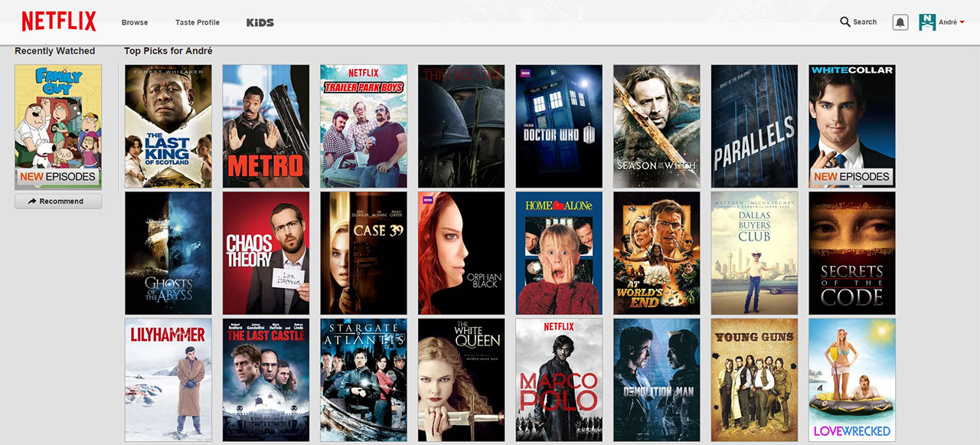Click the Netflix logo
This screenshot has height=445, width=980.
tap(58, 21)
